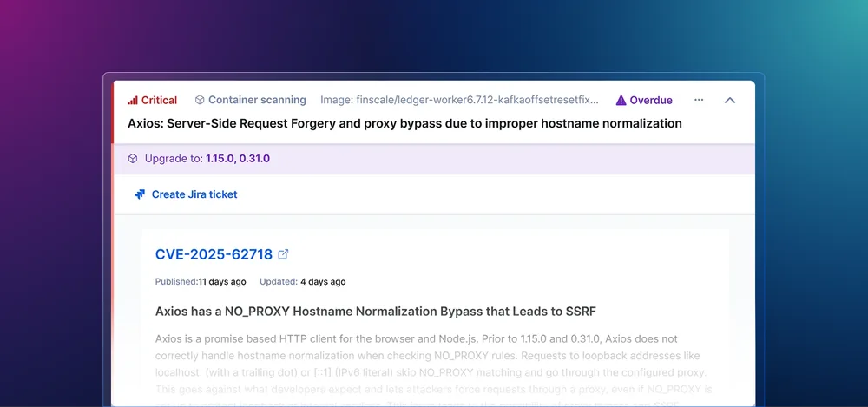Click the Overdue warning triangle icon

[x=621, y=100]
